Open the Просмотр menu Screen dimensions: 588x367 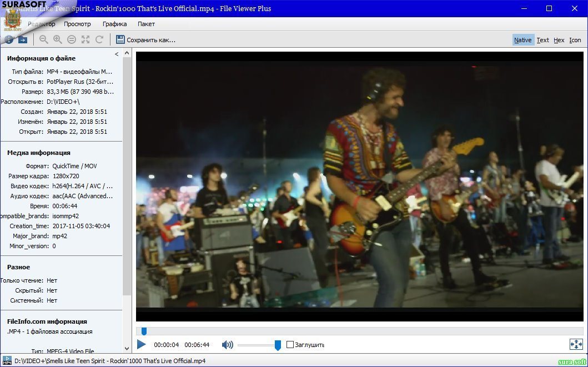click(77, 24)
